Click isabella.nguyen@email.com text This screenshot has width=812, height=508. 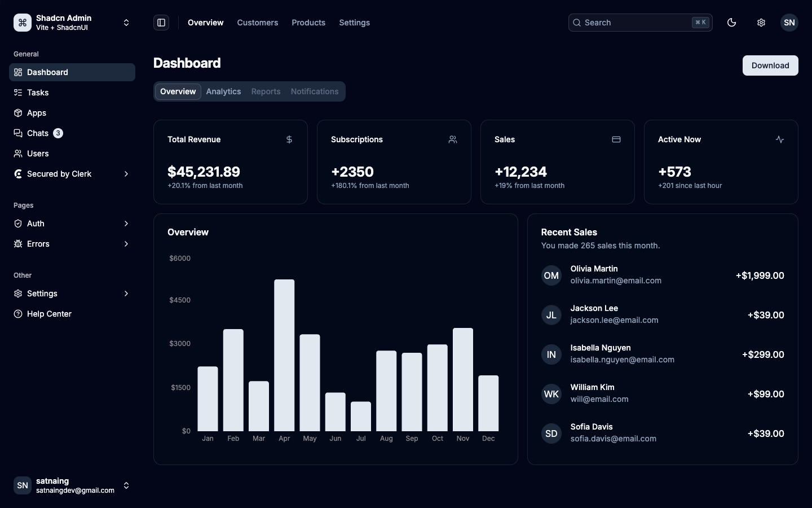[623, 360]
